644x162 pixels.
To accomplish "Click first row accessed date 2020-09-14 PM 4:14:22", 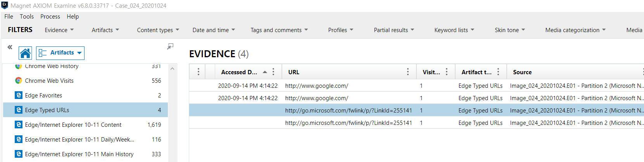I will click(248, 85).
